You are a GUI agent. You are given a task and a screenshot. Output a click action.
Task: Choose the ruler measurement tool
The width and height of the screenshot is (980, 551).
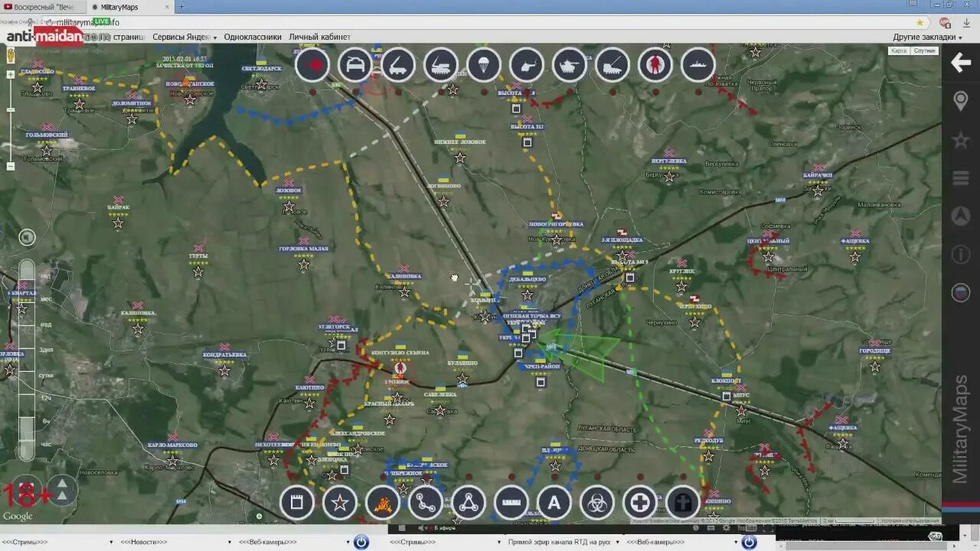[511, 503]
